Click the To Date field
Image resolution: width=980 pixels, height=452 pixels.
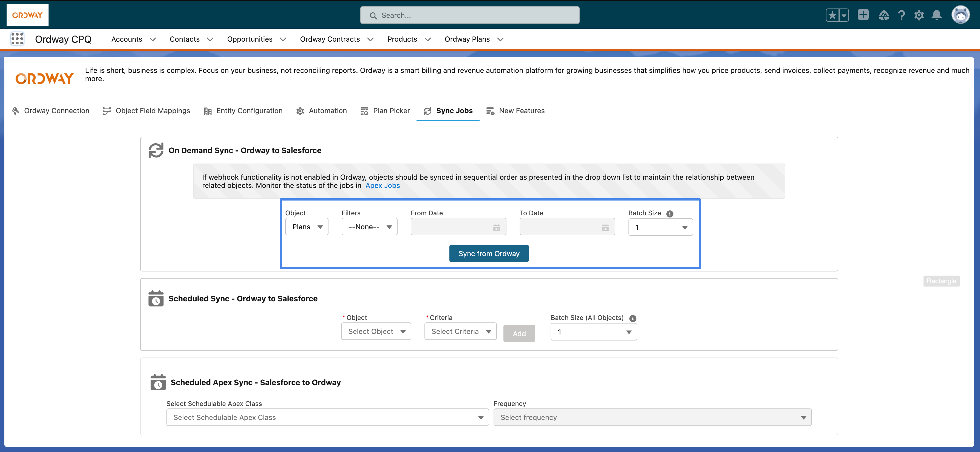(567, 227)
